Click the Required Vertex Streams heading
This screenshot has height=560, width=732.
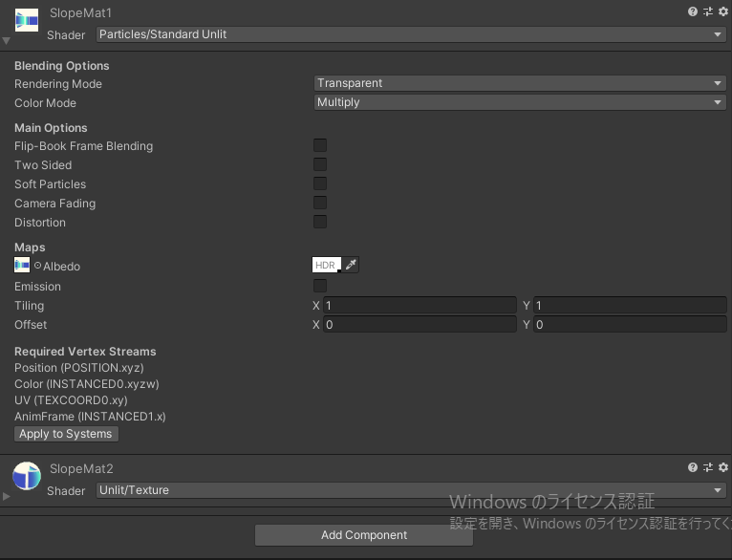coord(85,352)
